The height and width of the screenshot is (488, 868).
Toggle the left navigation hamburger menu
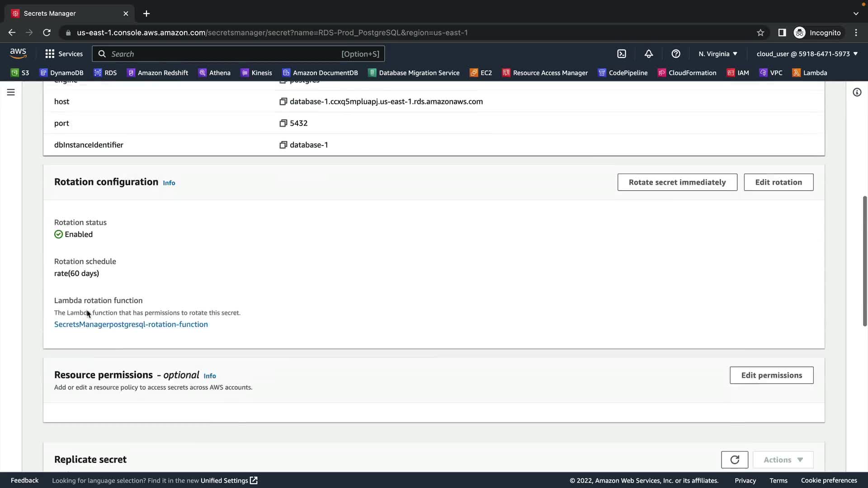pos(11,92)
